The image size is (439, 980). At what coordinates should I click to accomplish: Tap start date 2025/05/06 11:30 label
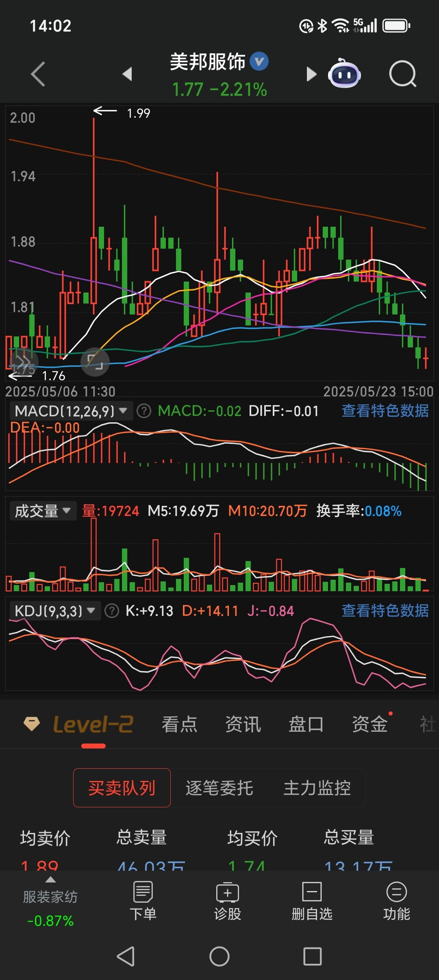coord(60,391)
